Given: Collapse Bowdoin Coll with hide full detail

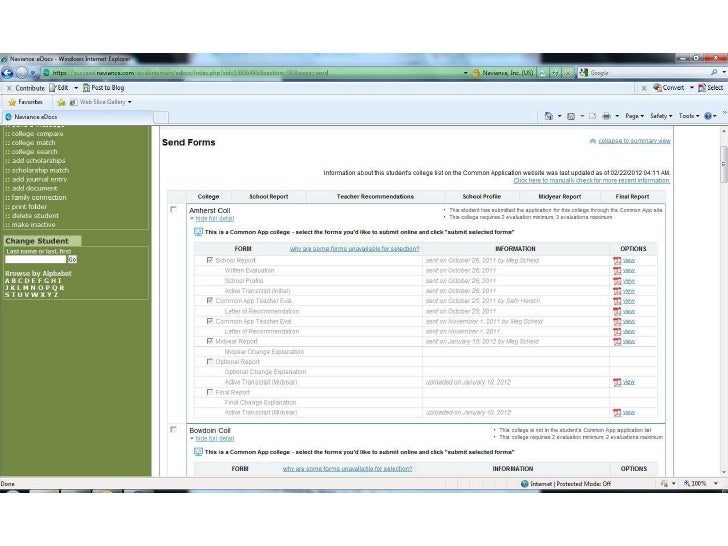Looking at the screenshot, I should [x=214, y=439].
